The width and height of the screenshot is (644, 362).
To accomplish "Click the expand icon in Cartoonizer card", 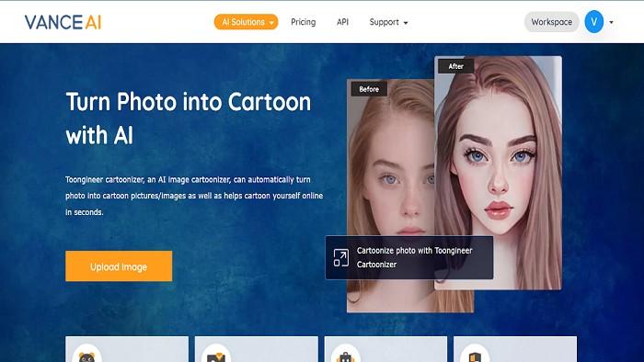I will [341, 258].
